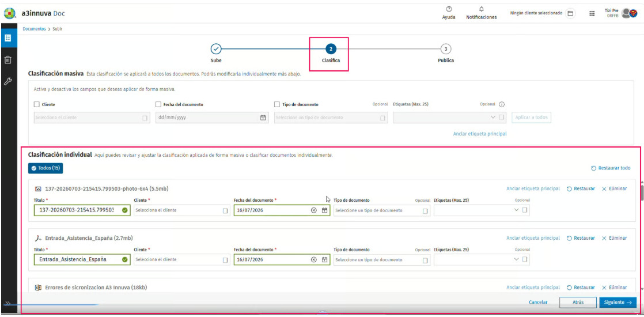Select the Clasifica step 2

click(331, 49)
